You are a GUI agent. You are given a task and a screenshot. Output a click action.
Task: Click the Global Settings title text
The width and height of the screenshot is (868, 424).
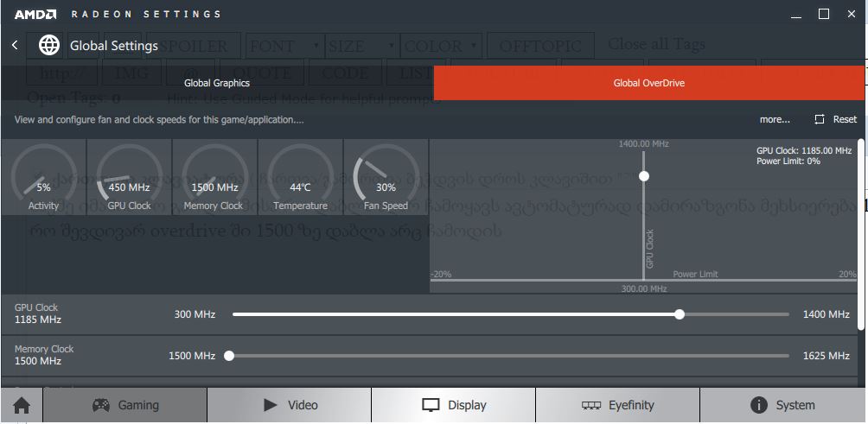pos(113,46)
